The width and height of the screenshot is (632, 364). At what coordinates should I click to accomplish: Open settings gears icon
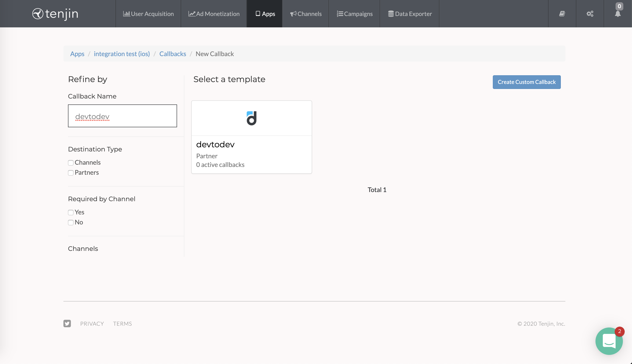click(590, 14)
